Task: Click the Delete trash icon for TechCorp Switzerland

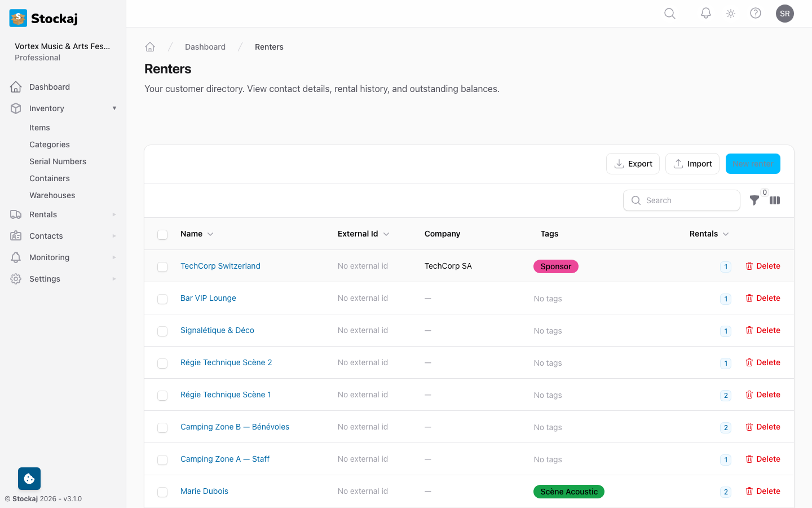Action: click(748, 266)
